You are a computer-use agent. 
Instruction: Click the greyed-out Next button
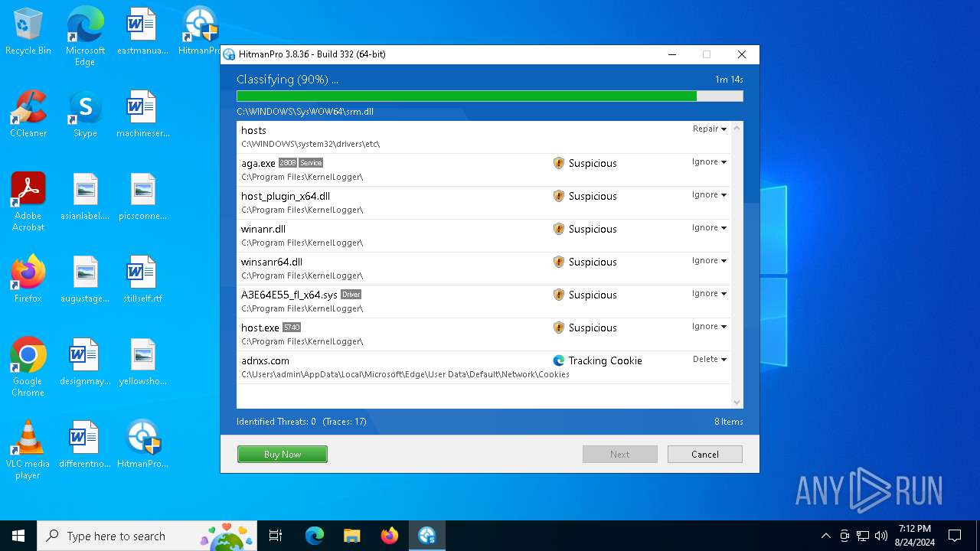(x=620, y=455)
